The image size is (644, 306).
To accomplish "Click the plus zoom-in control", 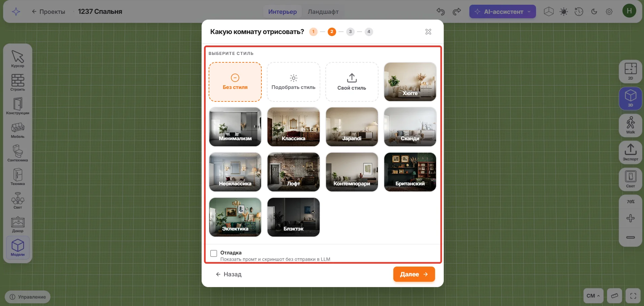I will (x=631, y=218).
